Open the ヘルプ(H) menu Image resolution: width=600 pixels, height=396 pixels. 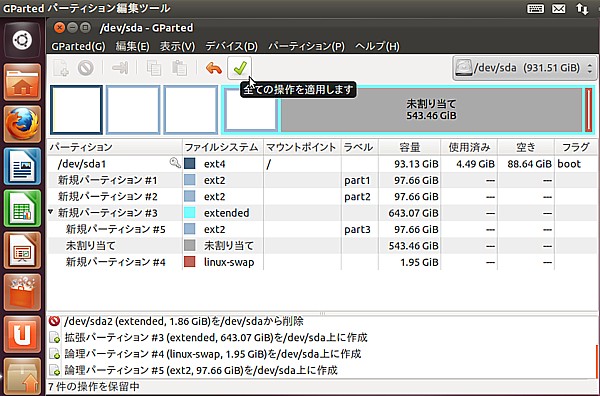pos(377,46)
